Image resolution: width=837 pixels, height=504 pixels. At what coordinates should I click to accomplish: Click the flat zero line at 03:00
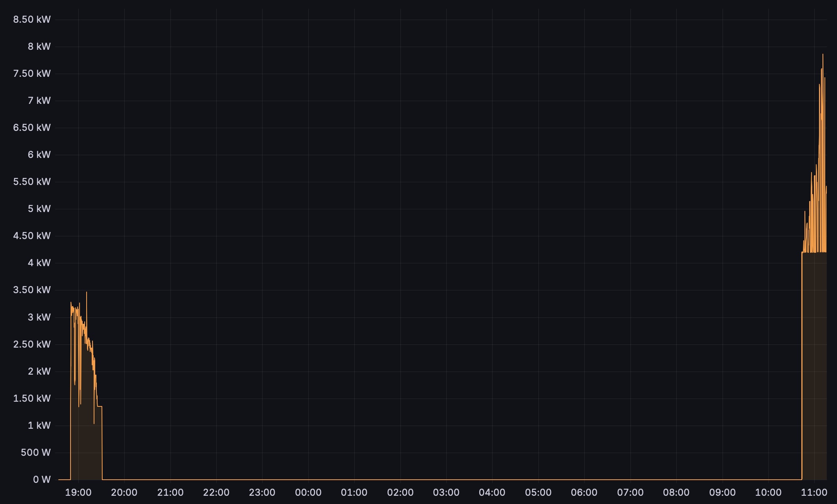pos(446,479)
